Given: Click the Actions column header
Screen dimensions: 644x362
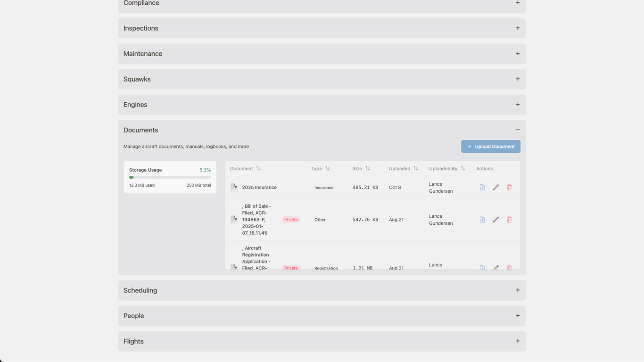Looking at the screenshot, I should [485, 169].
